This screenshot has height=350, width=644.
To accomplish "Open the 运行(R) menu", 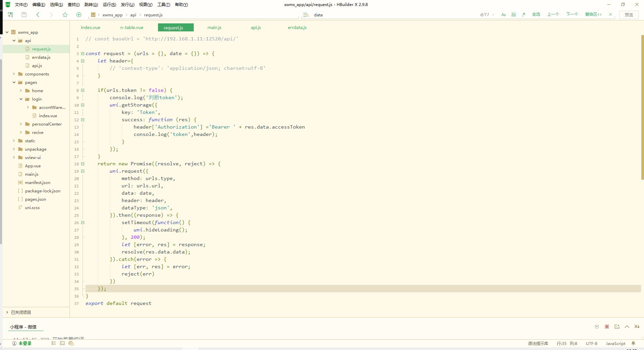I will point(109,4).
